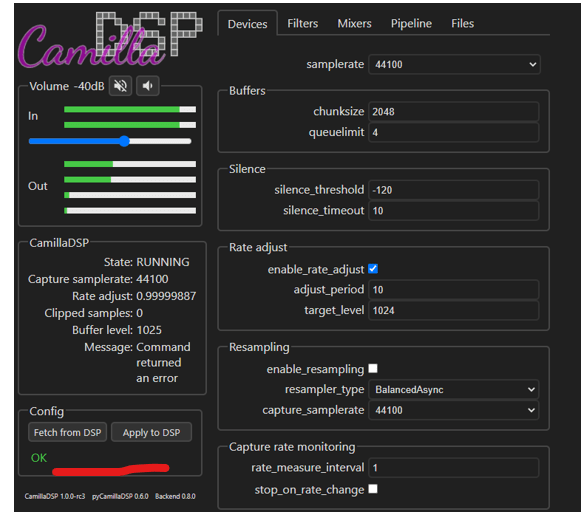
Task: Focus the chunksize input field
Action: coord(453,111)
